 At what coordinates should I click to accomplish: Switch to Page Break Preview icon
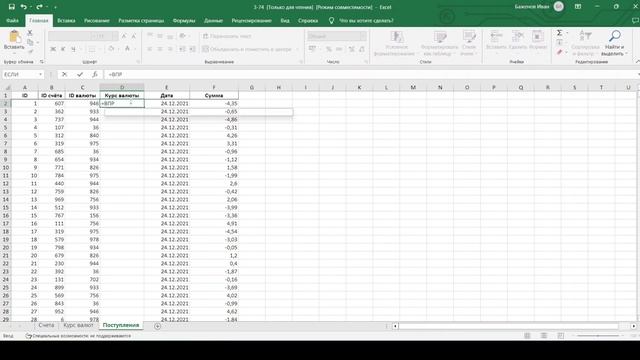(x=560, y=336)
